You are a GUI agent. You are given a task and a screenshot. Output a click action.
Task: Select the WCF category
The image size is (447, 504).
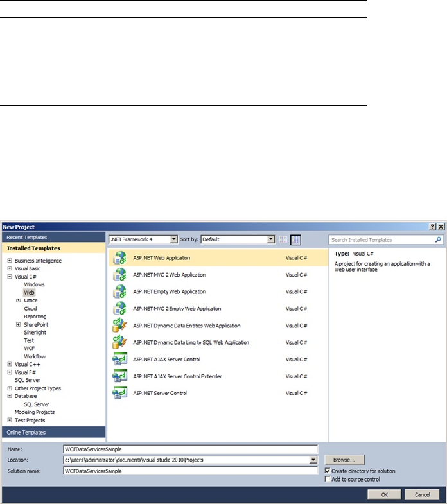30,349
